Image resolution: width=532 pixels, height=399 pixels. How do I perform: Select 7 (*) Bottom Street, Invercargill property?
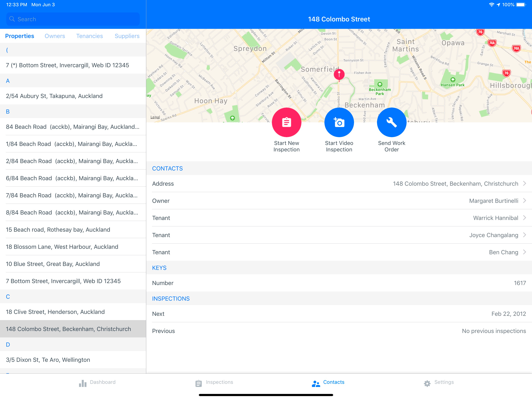[x=73, y=65]
